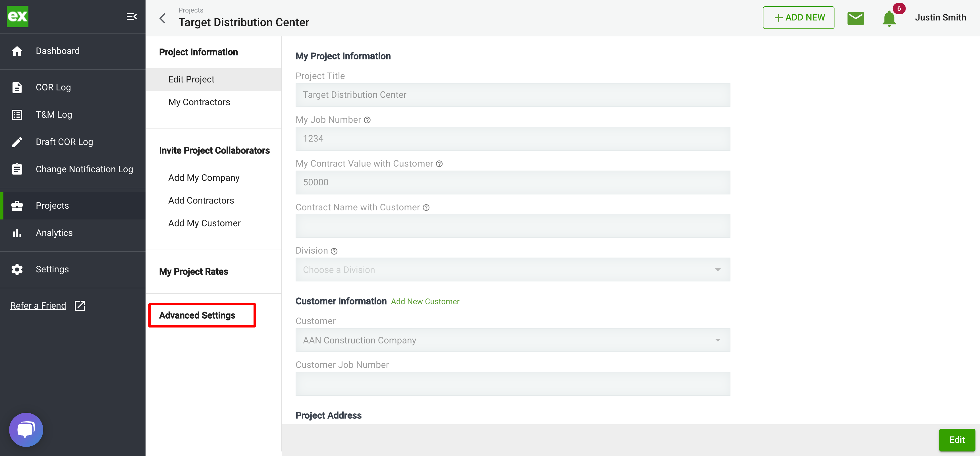Open the Justin Smith user menu
The width and height of the screenshot is (980, 456).
(940, 18)
